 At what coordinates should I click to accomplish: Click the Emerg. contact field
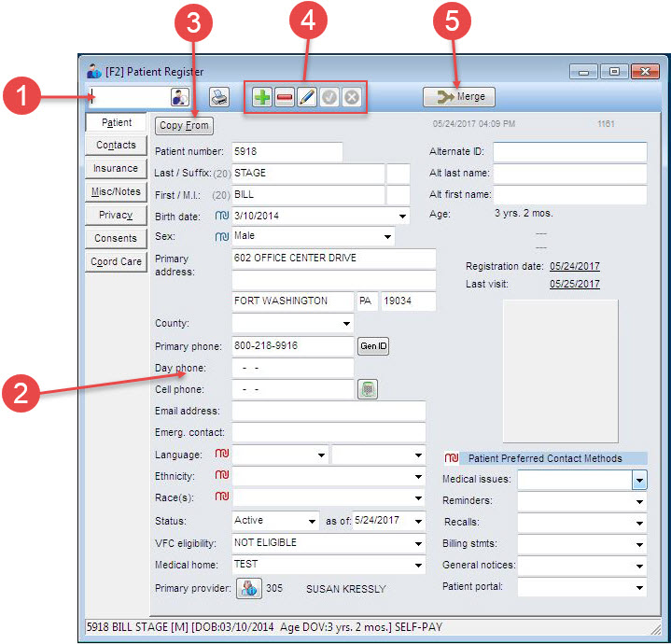pyautogui.click(x=329, y=432)
